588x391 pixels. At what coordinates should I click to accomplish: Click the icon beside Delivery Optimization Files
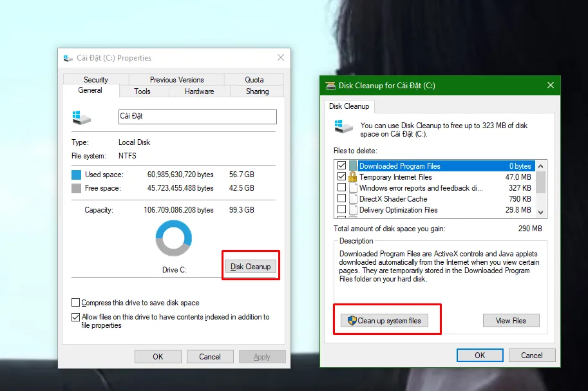pos(352,209)
